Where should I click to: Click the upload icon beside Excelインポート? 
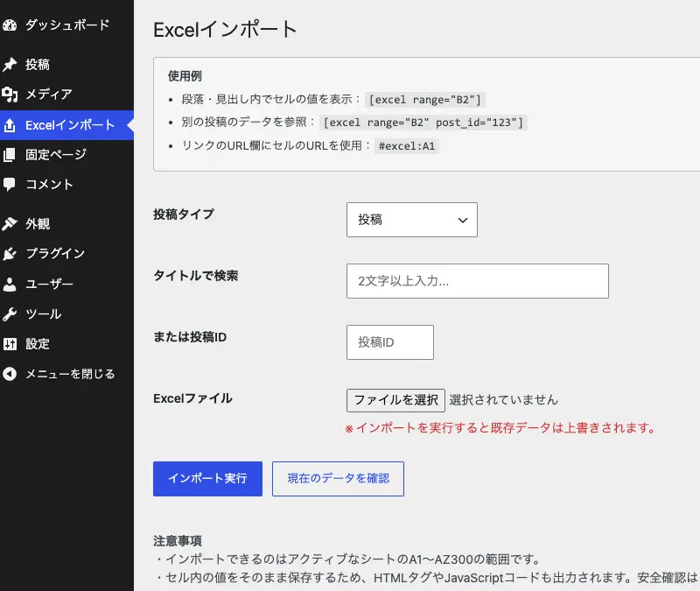point(10,125)
